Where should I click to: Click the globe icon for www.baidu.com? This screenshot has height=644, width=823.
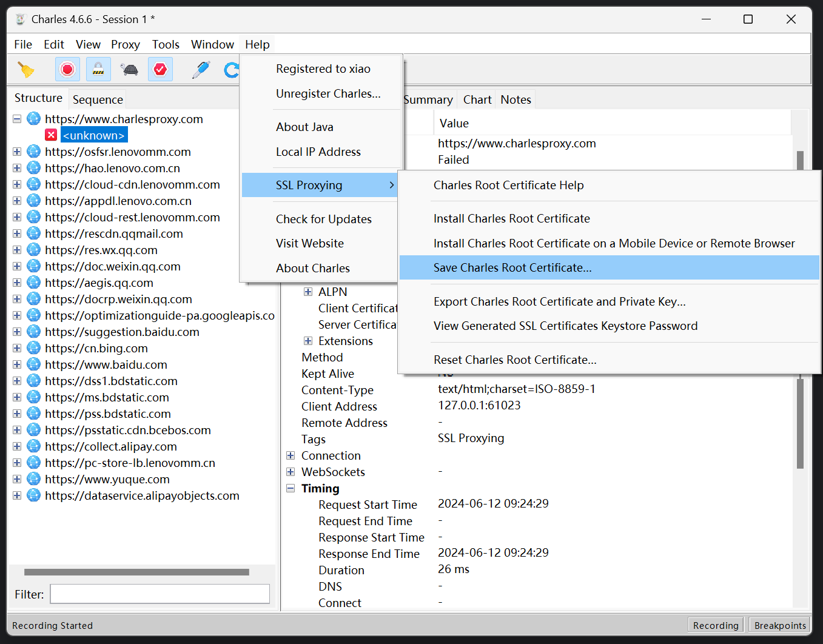pyautogui.click(x=34, y=364)
